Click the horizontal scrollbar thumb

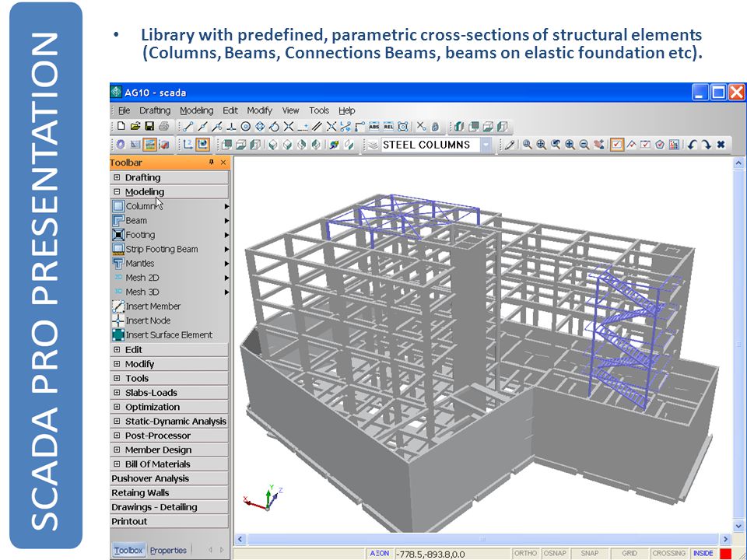482,540
